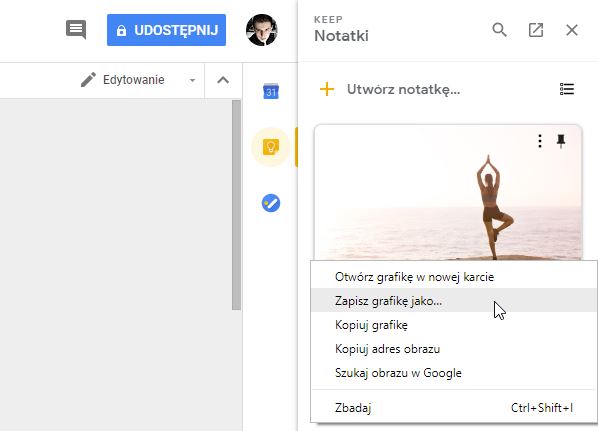Click the document vertical scrollbar
Viewport: 598px width, 431px height.
(x=236, y=205)
